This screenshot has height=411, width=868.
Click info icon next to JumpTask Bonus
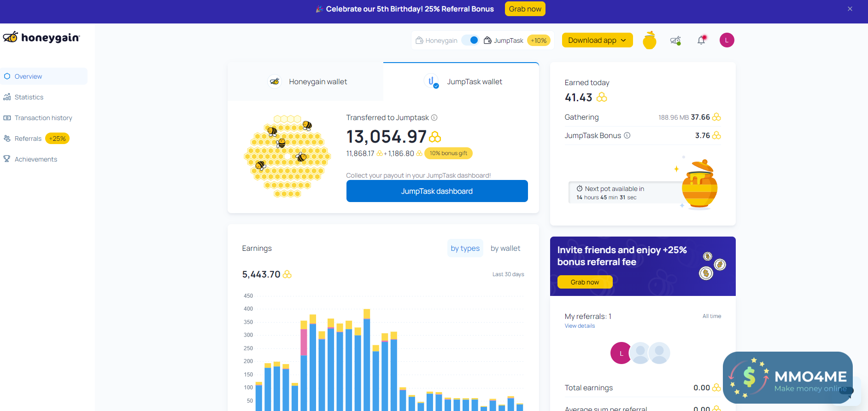627,135
